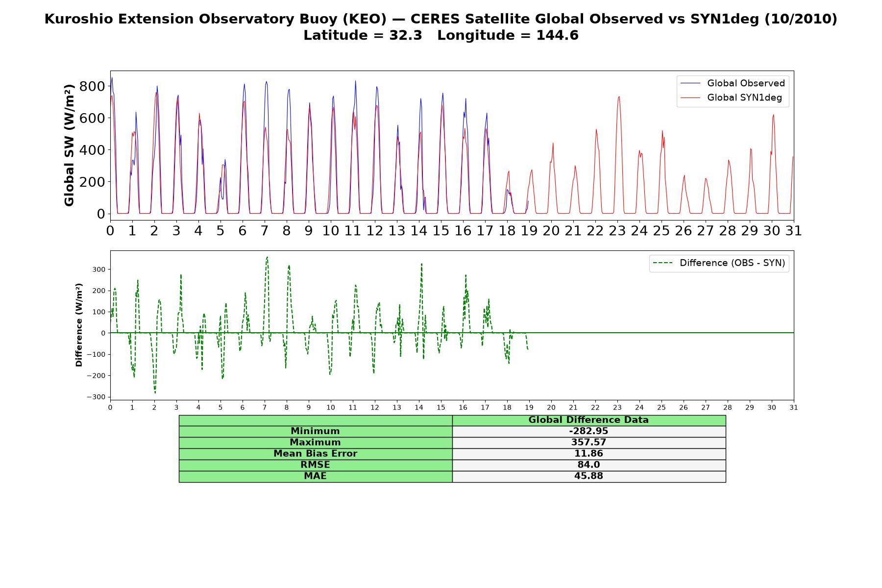Click the blue line sample in legend
This screenshot has width=882, height=588.
click(690, 83)
